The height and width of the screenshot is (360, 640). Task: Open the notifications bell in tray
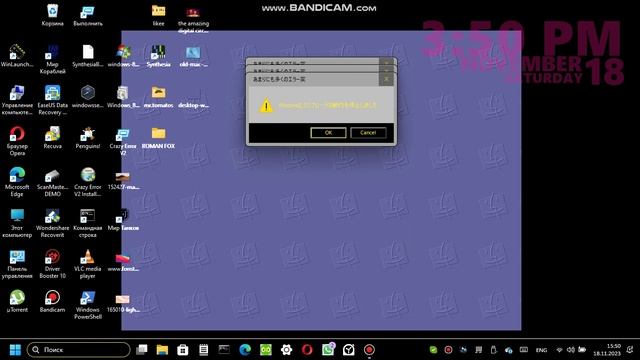[x=630, y=350]
